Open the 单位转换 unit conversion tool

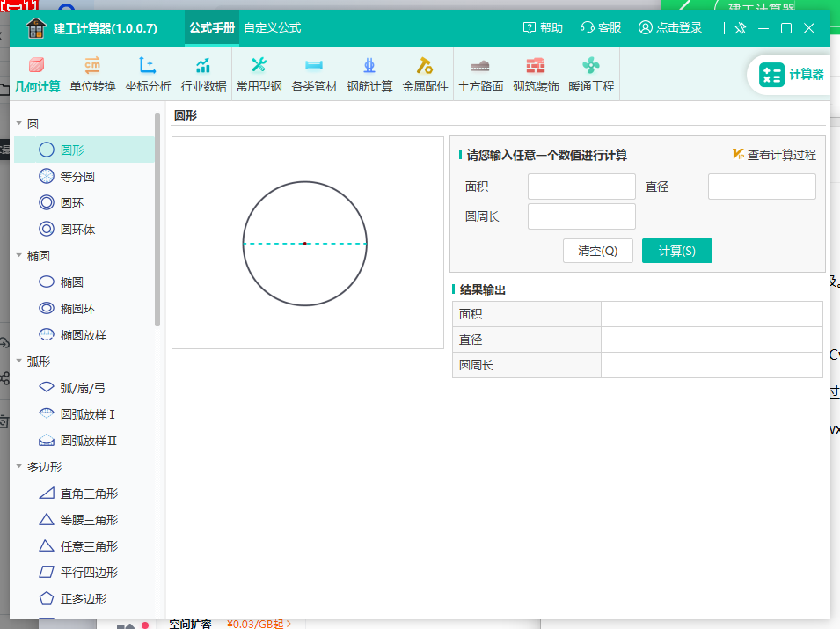pyautogui.click(x=92, y=74)
